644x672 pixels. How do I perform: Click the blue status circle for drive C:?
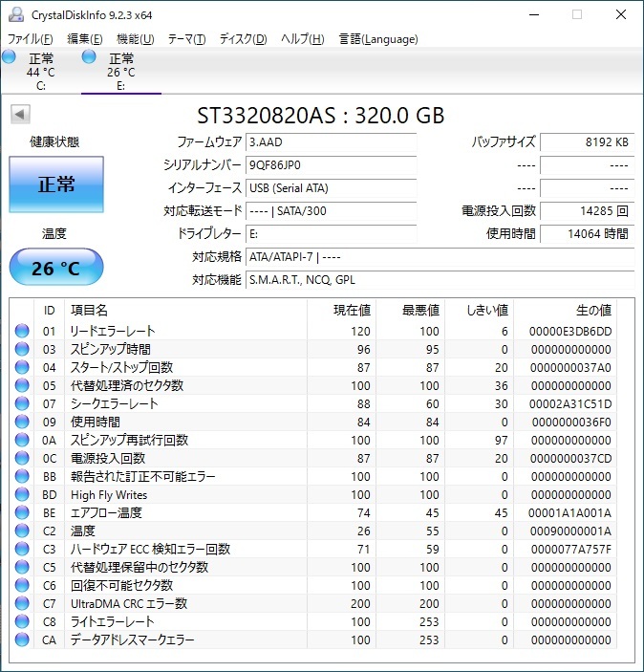pyautogui.click(x=9, y=56)
